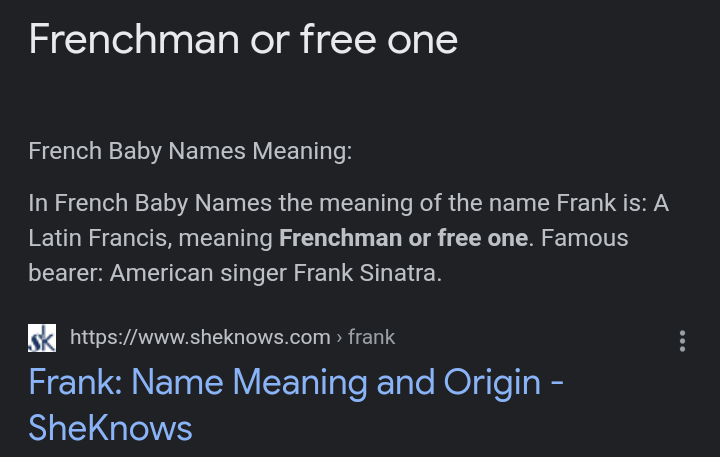Click the large 'Frenchman or free one' heading
The image size is (720, 457).
click(x=243, y=40)
